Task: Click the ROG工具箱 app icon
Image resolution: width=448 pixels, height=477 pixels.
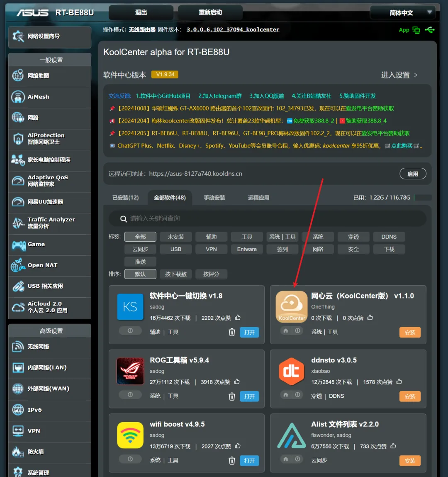Action: [130, 371]
